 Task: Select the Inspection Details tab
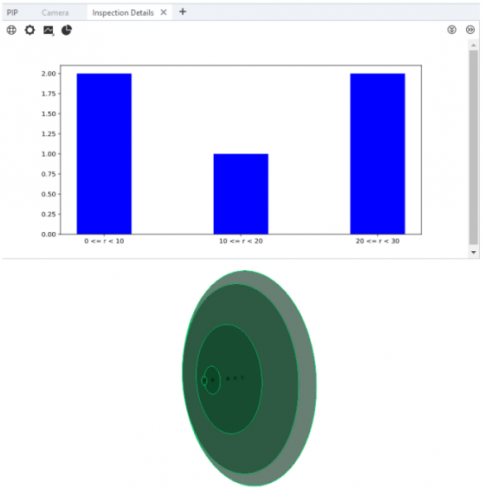click(x=123, y=13)
